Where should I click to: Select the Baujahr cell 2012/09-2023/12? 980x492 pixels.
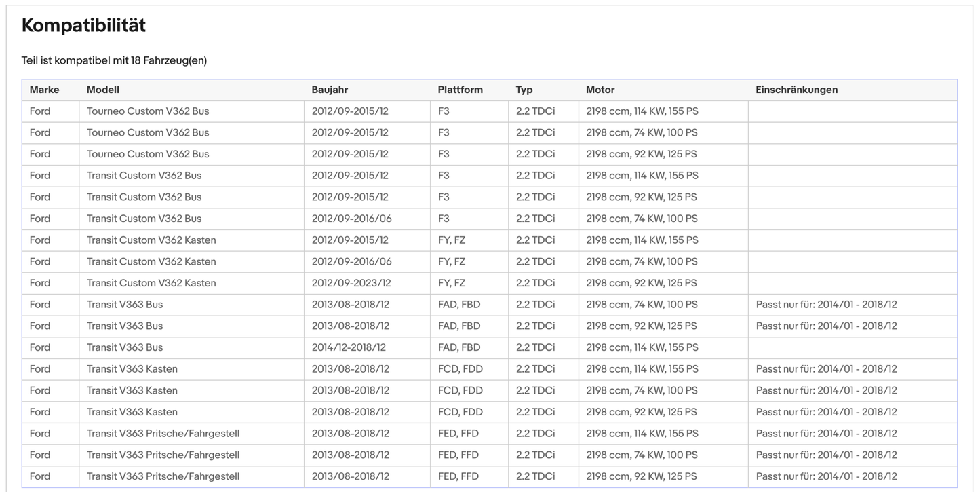[351, 283]
